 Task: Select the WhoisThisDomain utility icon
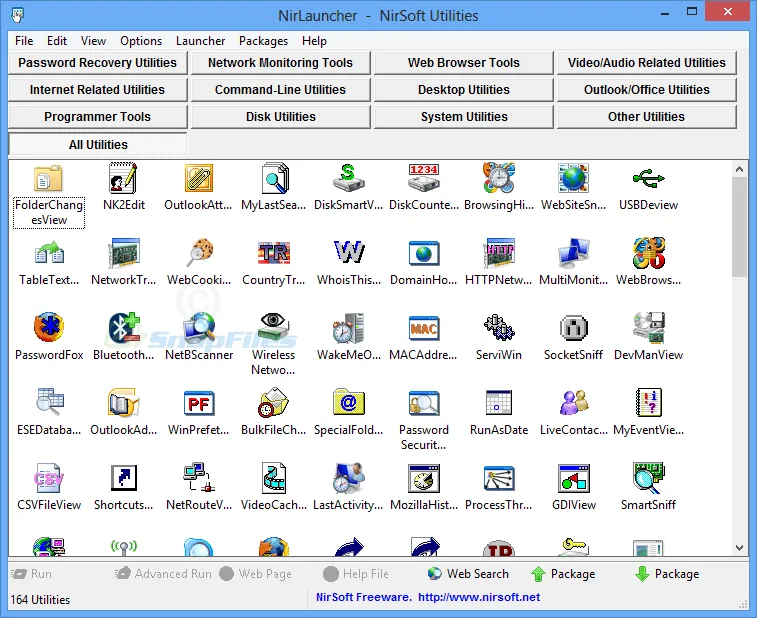tap(349, 253)
